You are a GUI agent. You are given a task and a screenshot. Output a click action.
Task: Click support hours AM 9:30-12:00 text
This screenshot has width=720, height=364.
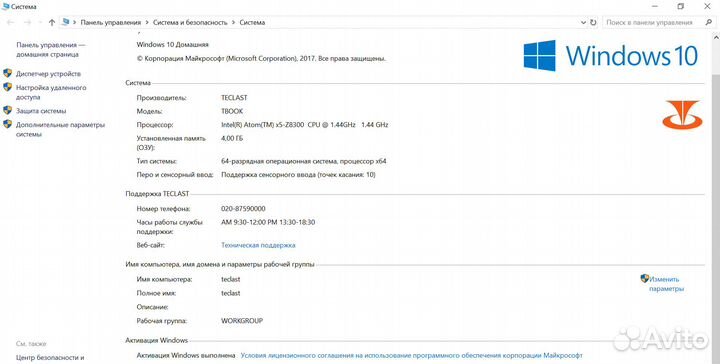268,222
